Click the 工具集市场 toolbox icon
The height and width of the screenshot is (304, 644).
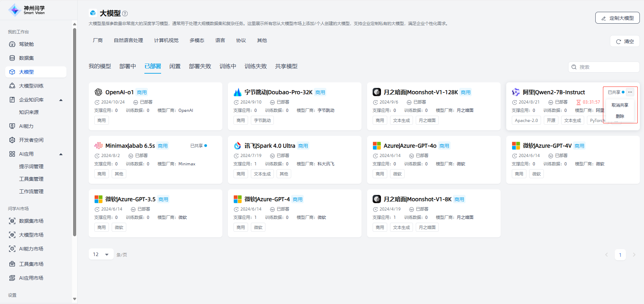[12, 264]
